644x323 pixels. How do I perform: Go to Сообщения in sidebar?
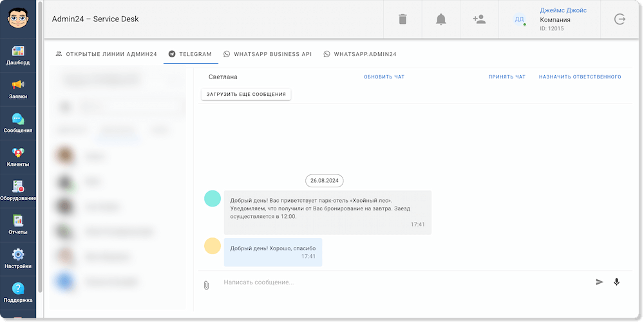coord(18,123)
